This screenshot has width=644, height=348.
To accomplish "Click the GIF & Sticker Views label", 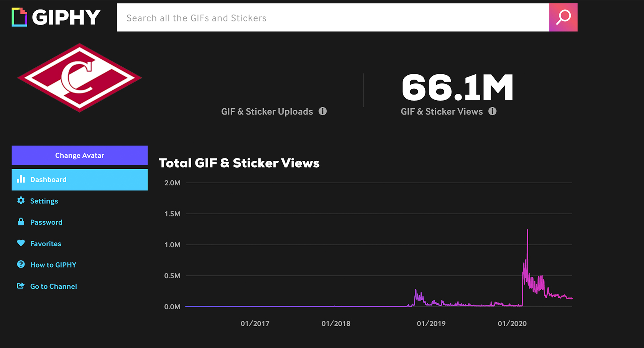I will pos(442,111).
